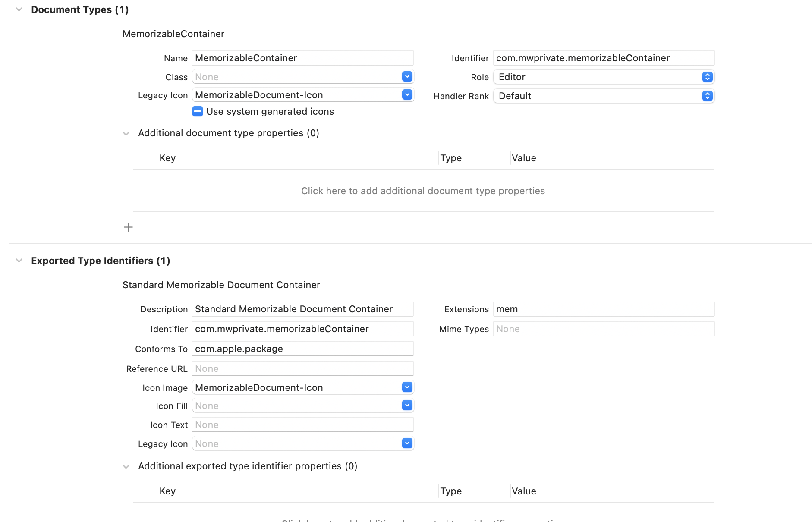This screenshot has height=522, width=812.
Task: Click the plus icon to add document type
Action: (128, 227)
